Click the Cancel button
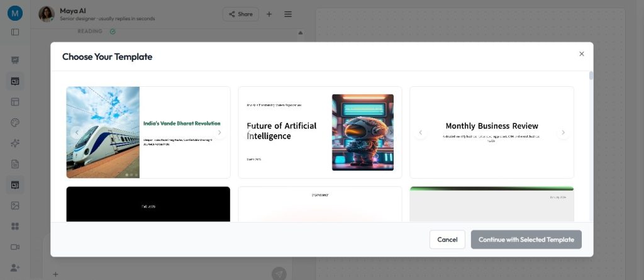Image resolution: width=644 pixels, height=280 pixels. (447, 239)
